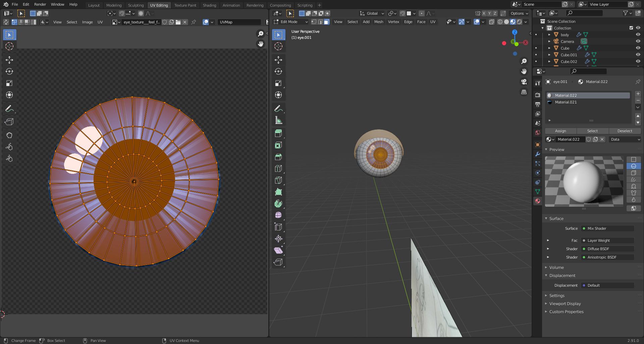Hide Cube.001 in the outliner
Image resolution: width=644 pixels, height=344 pixels.
coord(638,55)
